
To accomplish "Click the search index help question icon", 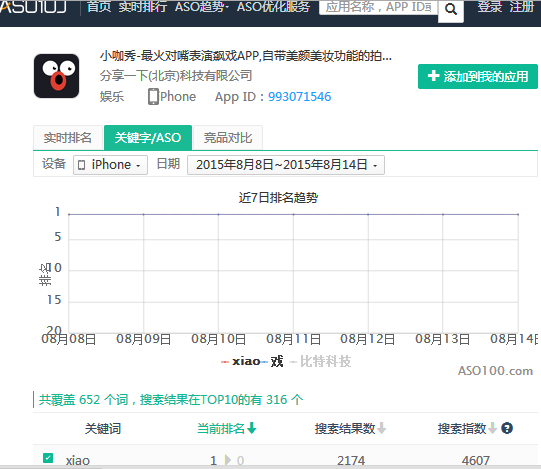I will coord(507,428).
